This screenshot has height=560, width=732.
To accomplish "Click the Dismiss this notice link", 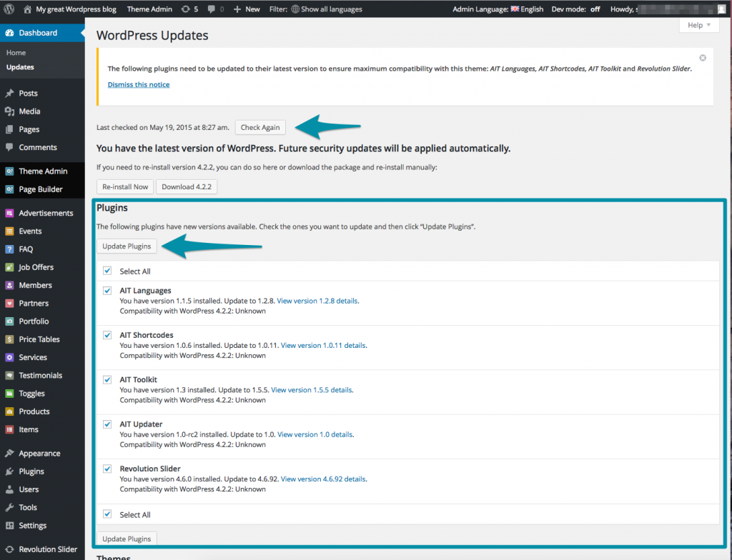I will pos(139,84).
